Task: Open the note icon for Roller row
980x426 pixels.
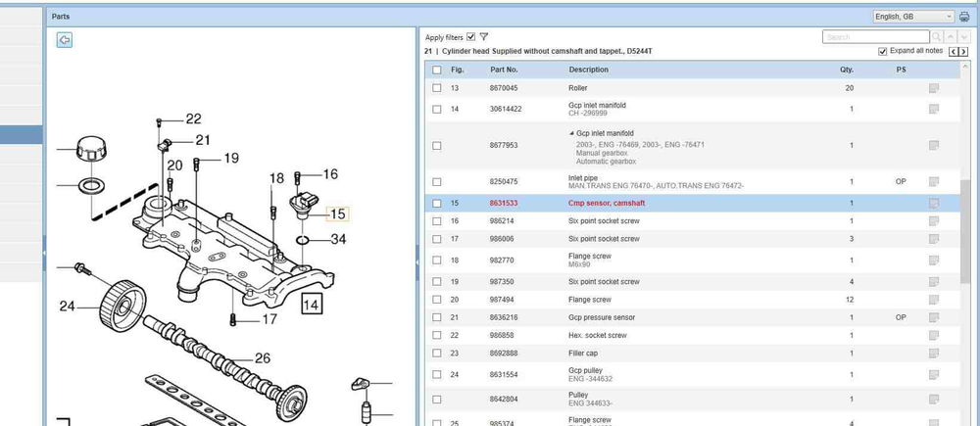Action: coord(934,88)
